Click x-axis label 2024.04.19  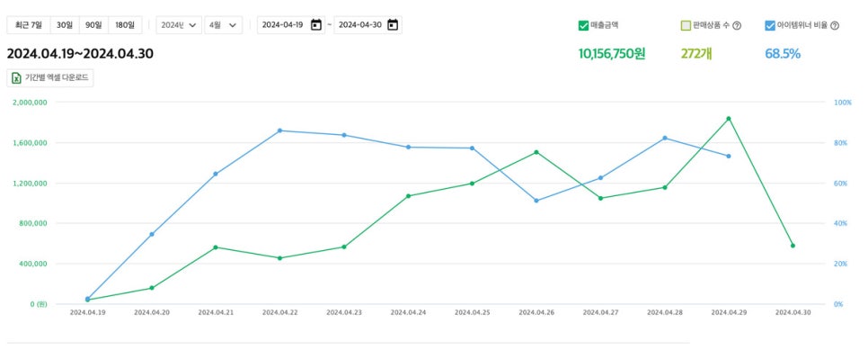point(87,312)
